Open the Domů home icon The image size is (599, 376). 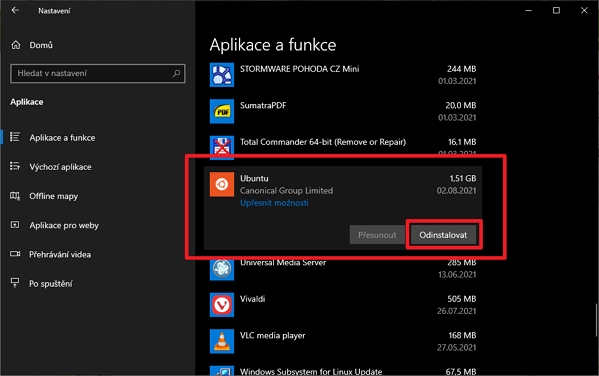click(x=16, y=45)
